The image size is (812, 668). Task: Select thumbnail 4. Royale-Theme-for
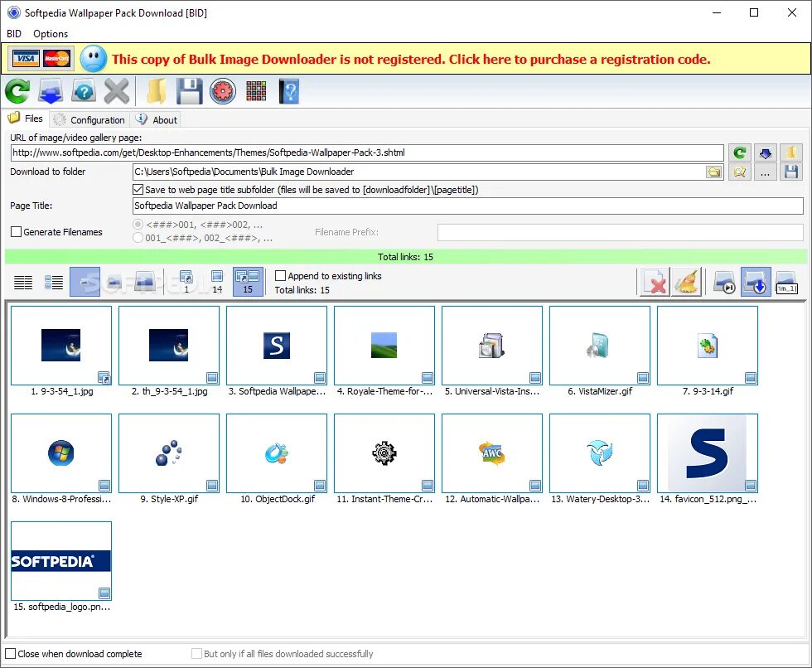(x=384, y=346)
